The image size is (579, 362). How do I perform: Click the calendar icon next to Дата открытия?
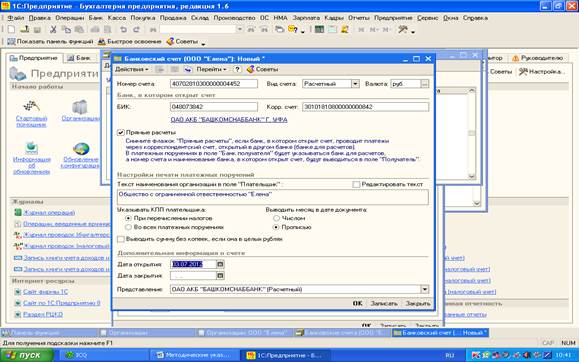(220, 264)
